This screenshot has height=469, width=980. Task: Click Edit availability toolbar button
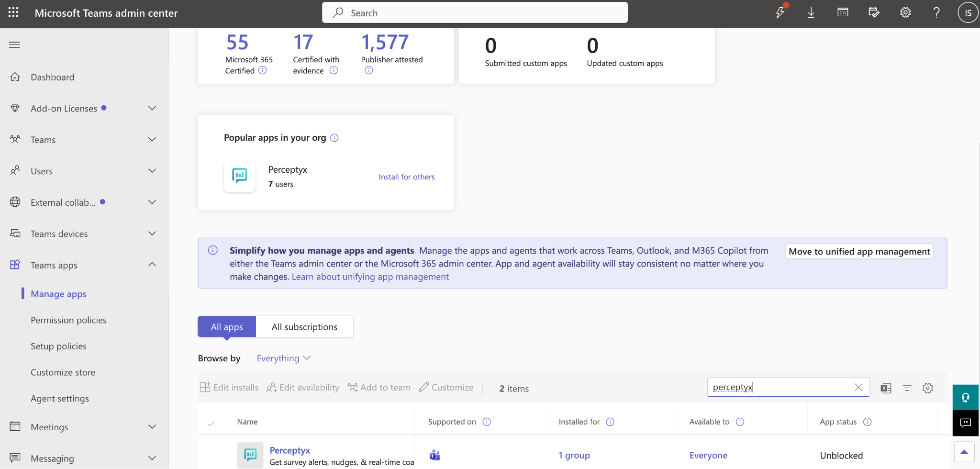point(303,387)
